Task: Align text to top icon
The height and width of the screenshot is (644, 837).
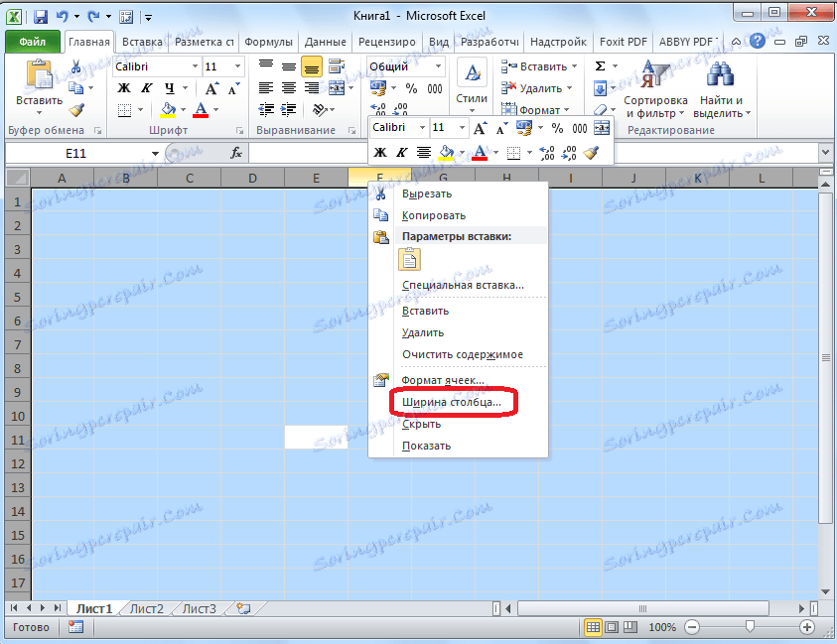Action: click(x=266, y=66)
